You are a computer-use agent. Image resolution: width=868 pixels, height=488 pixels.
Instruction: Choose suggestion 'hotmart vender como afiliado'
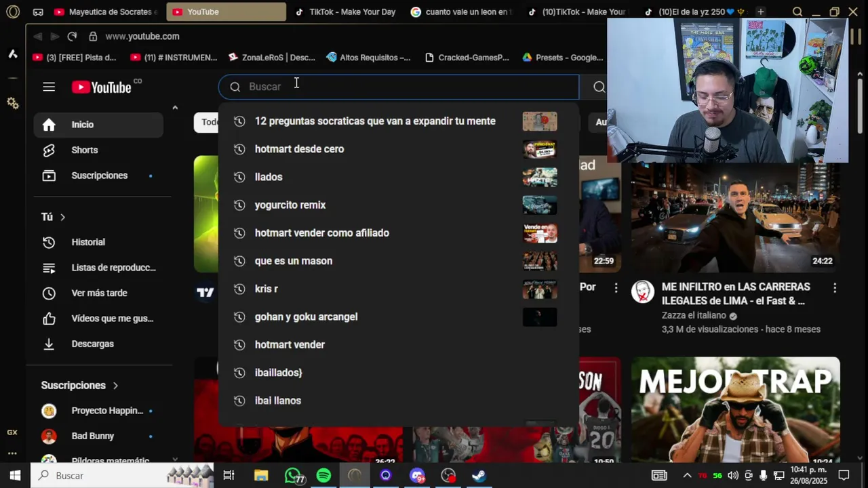pos(399,233)
